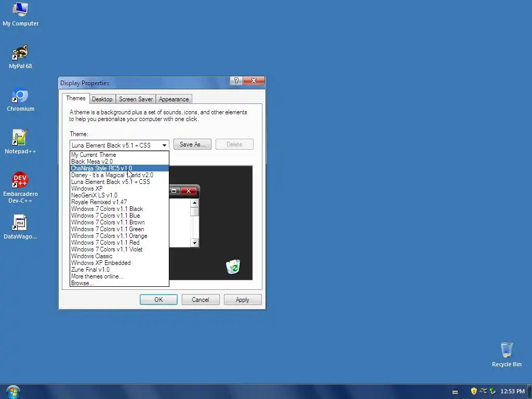Screen dimensions: 532x399
Task: Pick Disney - It's a Magical World v2.0
Action: (x=119, y=175)
